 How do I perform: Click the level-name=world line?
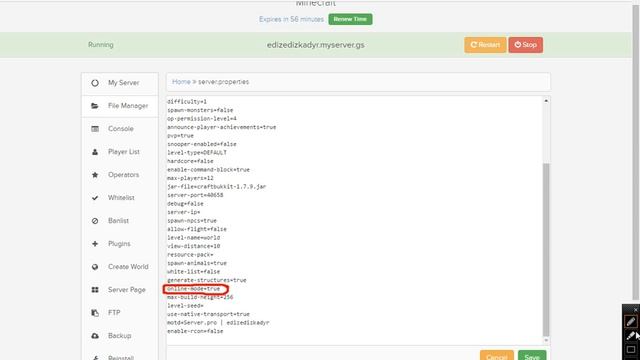pos(193,238)
